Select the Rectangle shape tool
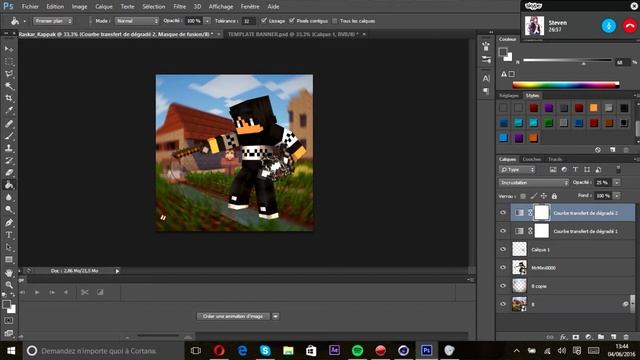 (x=9, y=259)
